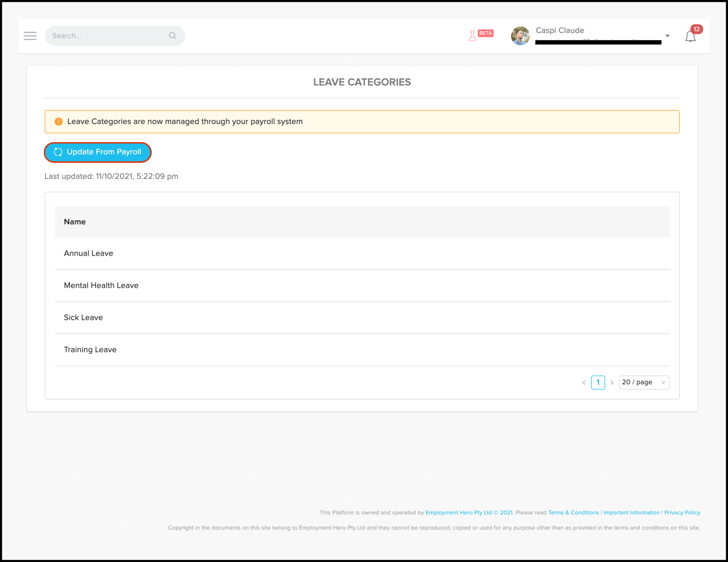The height and width of the screenshot is (562, 728).
Task: Open the beta lab flask icon
Action: tap(472, 36)
